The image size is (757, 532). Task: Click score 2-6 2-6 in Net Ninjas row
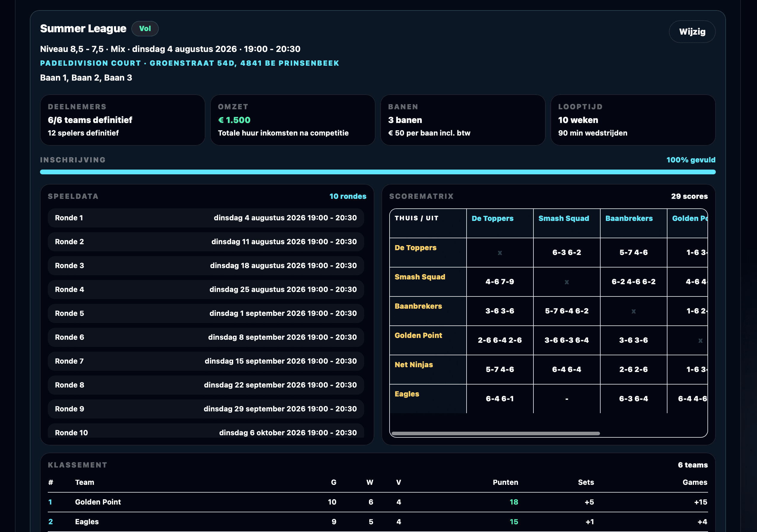633,370
